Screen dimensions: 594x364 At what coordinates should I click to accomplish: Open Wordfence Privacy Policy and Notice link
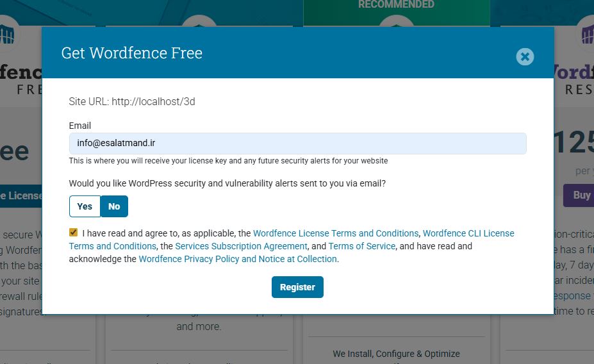point(238,259)
